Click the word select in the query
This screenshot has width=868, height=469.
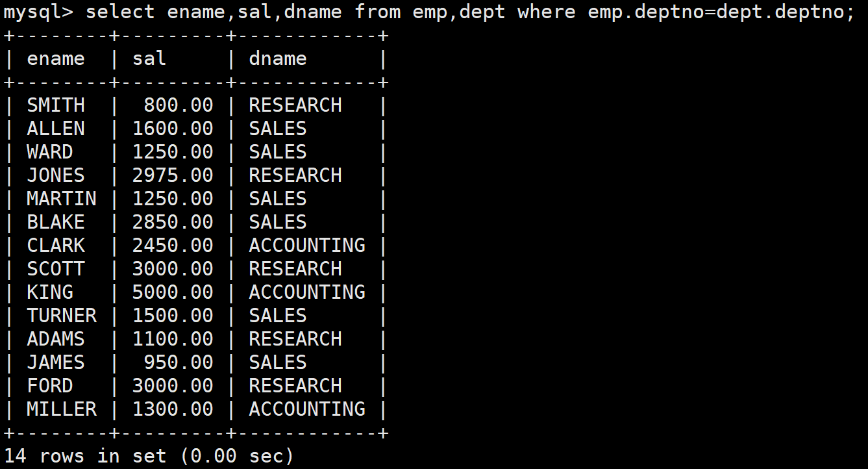(120, 12)
